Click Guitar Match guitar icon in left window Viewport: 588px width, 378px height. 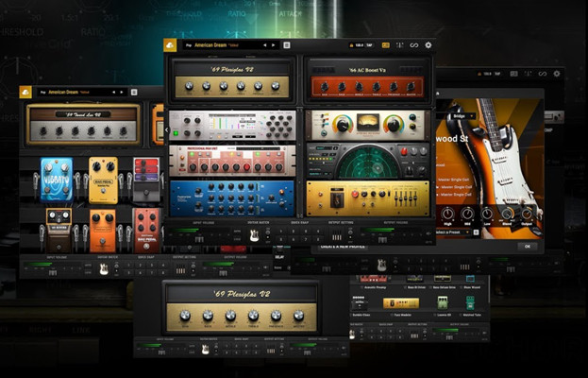click(104, 268)
